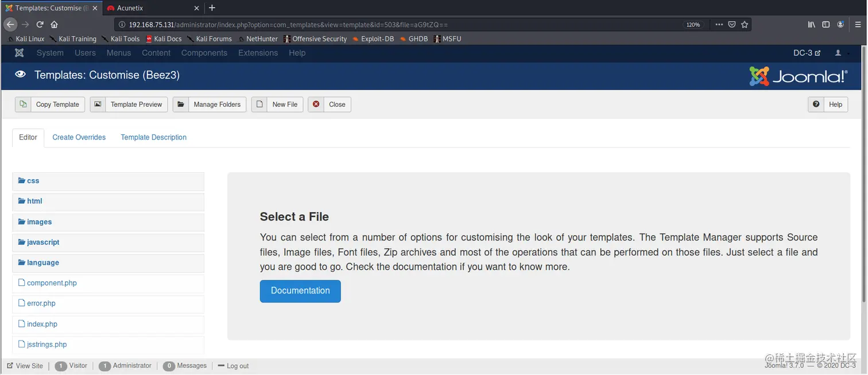Click the blue Documentation button
868x375 pixels.
300,291
